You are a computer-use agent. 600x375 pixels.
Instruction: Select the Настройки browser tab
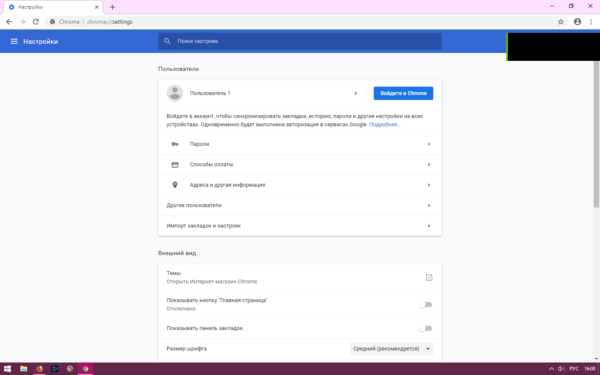53,7
